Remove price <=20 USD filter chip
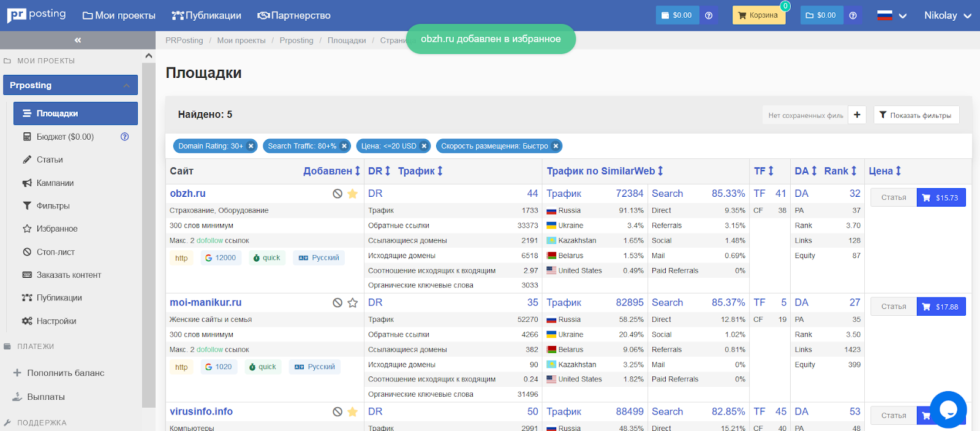This screenshot has height=431, width=980. click(x=424, y=146)
